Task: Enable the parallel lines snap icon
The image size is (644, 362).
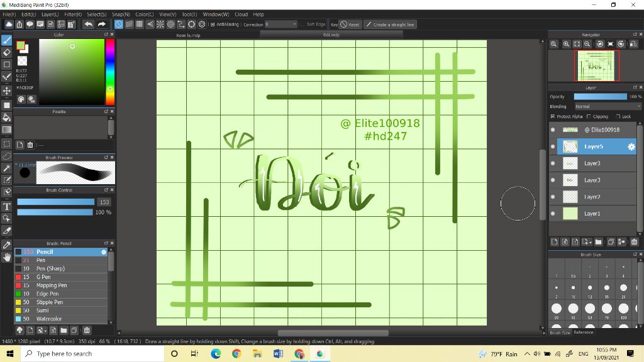Action: tap(129, 25)
